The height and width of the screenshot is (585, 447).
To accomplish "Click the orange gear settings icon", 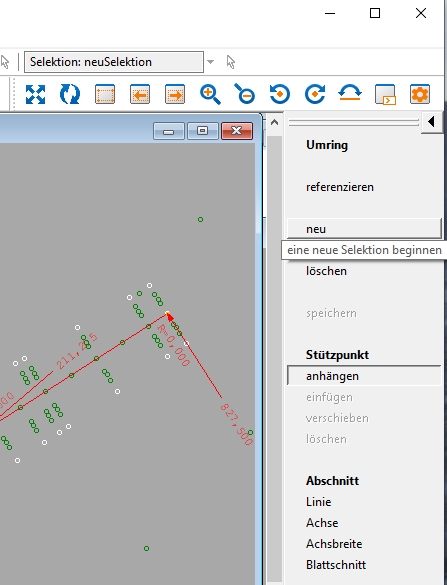I will (x=420, y=94).
